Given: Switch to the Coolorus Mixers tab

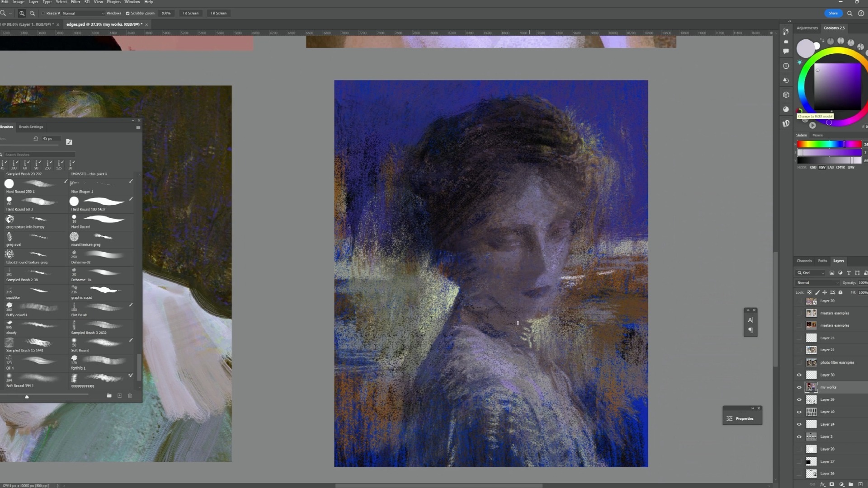Looking at the screenshot, I should [817, 135].
